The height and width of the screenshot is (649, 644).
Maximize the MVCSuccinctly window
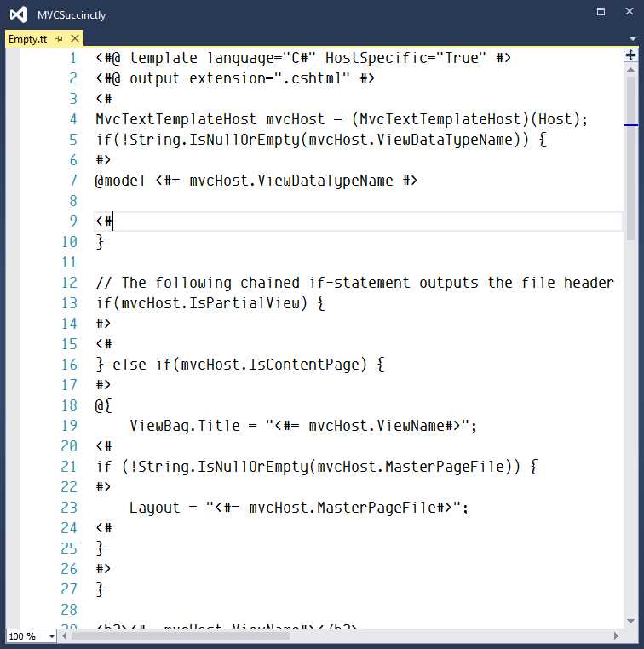(x=601, y=12)
